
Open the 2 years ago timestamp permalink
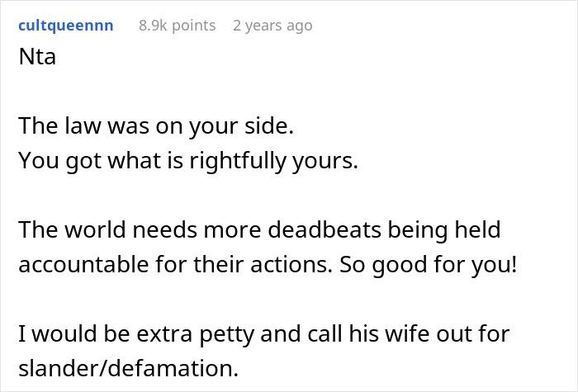(272, 26)
